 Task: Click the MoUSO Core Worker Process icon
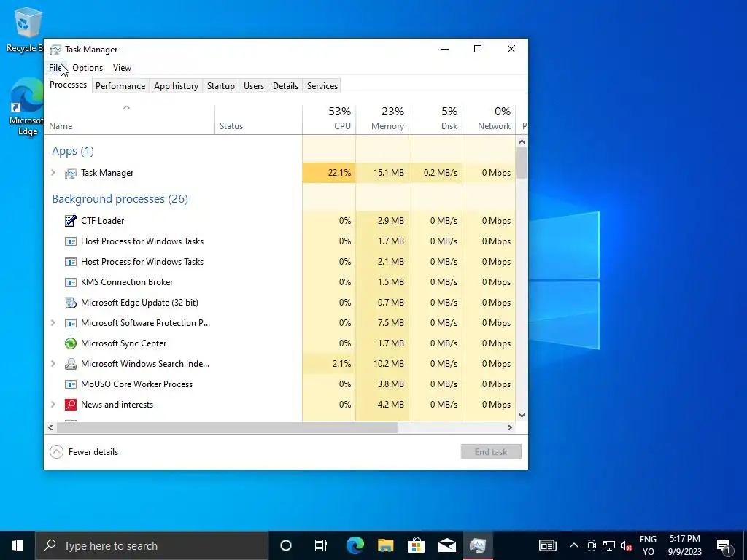tap(71, 384)
